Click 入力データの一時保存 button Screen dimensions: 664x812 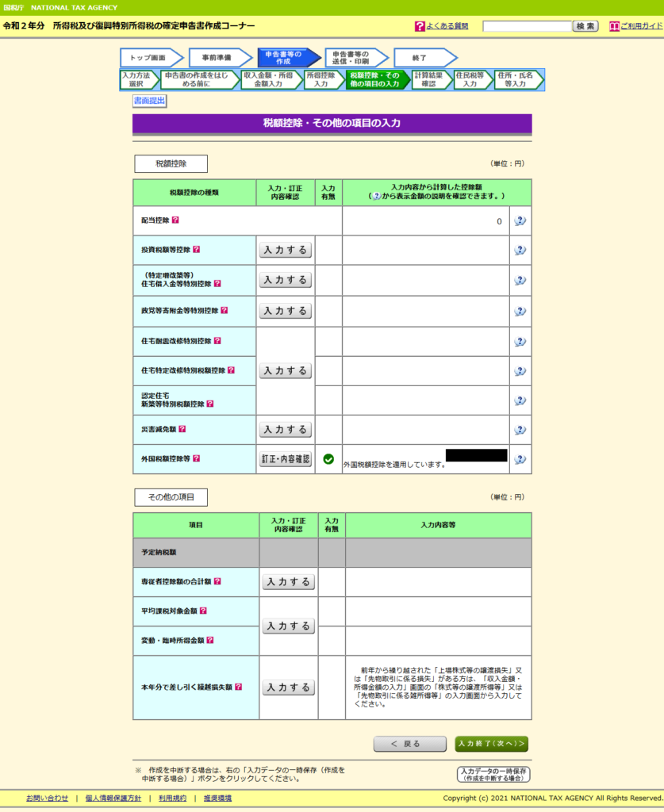click(x=494, y=774)
